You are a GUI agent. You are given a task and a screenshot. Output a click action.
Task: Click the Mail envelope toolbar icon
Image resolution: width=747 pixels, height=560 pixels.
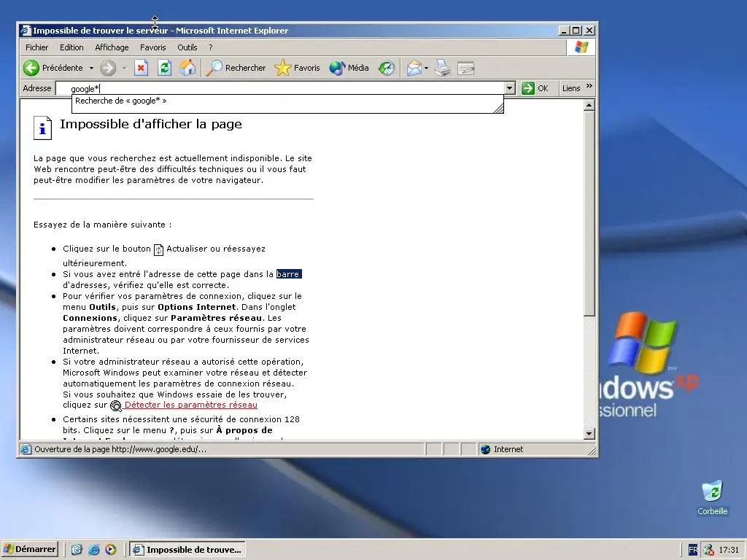tap(414, 68)
